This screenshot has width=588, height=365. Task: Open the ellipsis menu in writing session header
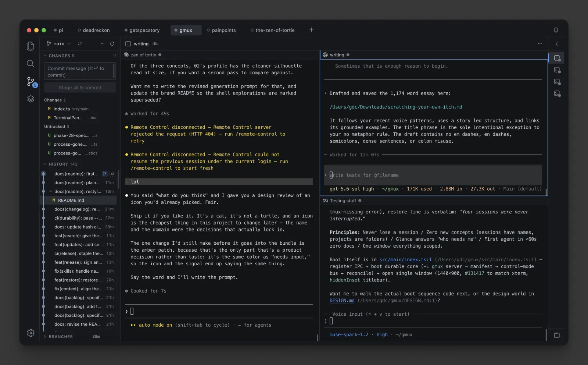coord(539,43)
